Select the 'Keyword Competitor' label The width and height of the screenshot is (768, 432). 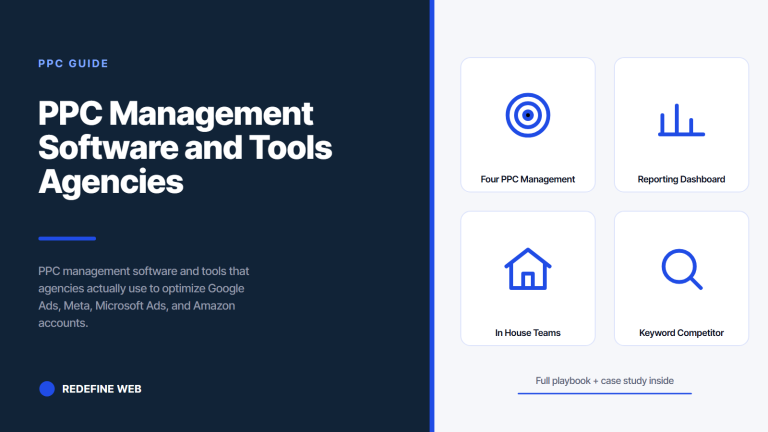coord(681,333)
